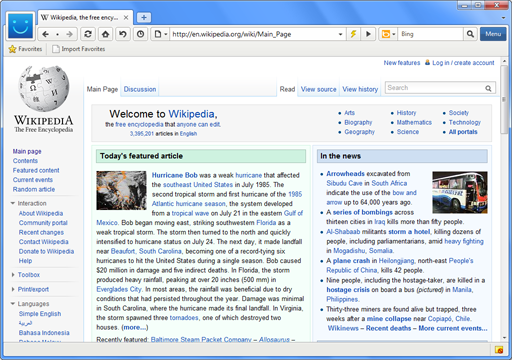Open the Featured content link

[x=36, y=170]
